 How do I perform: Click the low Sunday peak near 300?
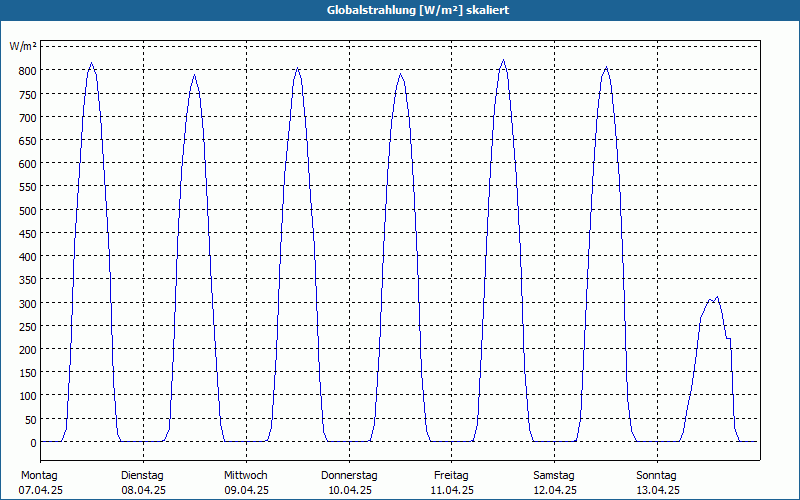717,297
